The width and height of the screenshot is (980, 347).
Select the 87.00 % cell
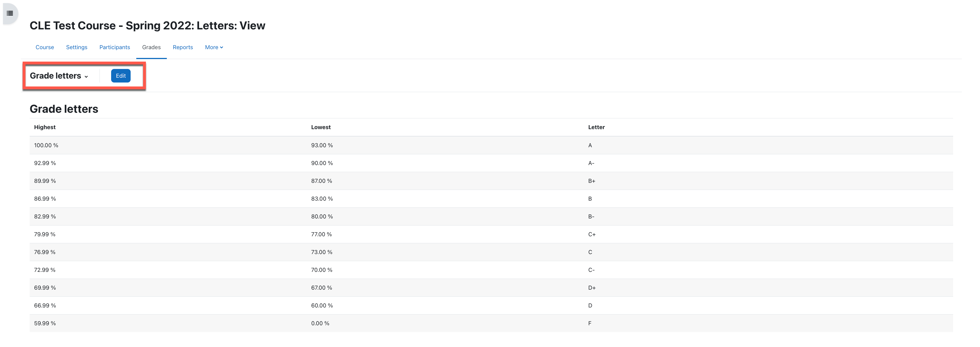[321, 181]
